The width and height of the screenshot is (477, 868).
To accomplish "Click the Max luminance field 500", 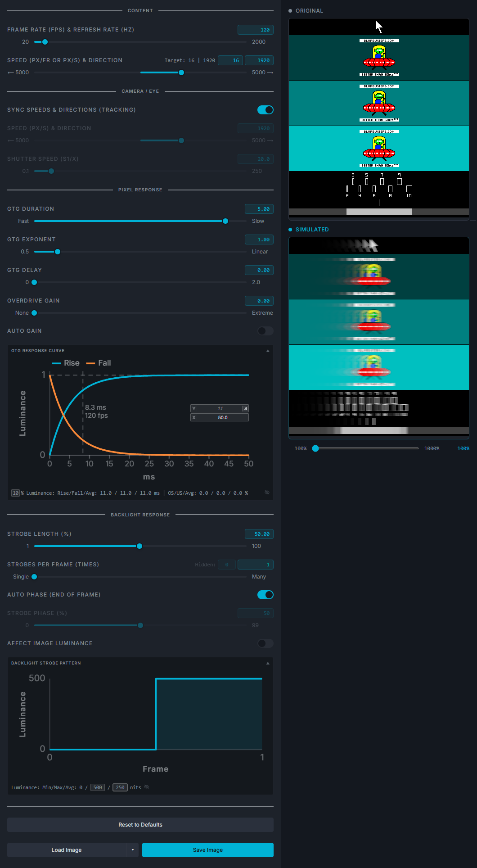I will (x=98, y=787).
